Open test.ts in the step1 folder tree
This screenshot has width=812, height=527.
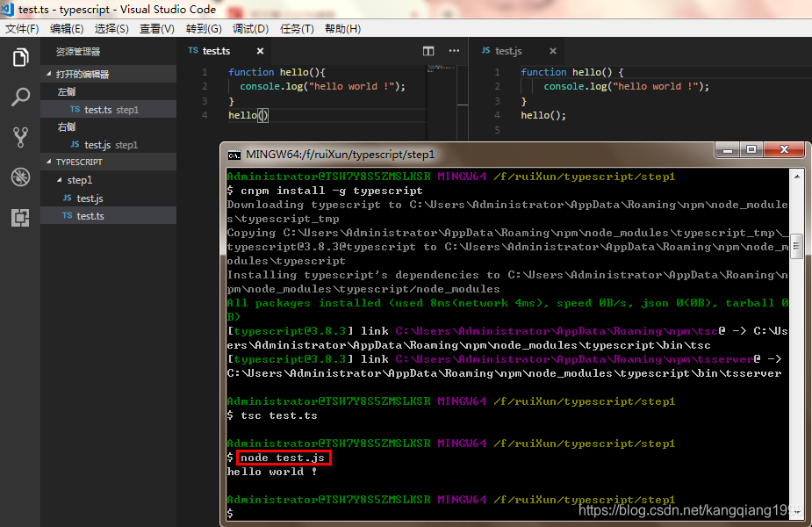tap(108, 215)
